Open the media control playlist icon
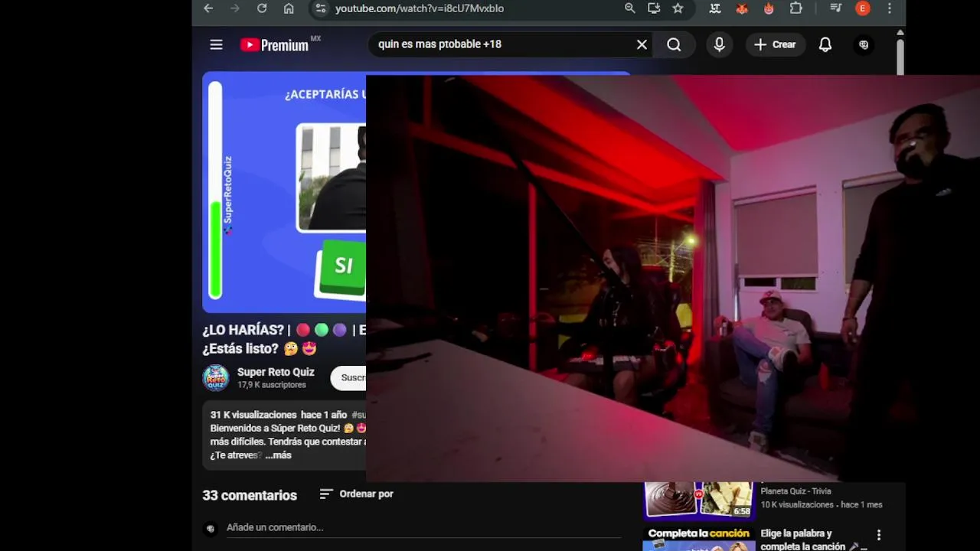This screenshot has width=980, height=551. tap(836, 8)
